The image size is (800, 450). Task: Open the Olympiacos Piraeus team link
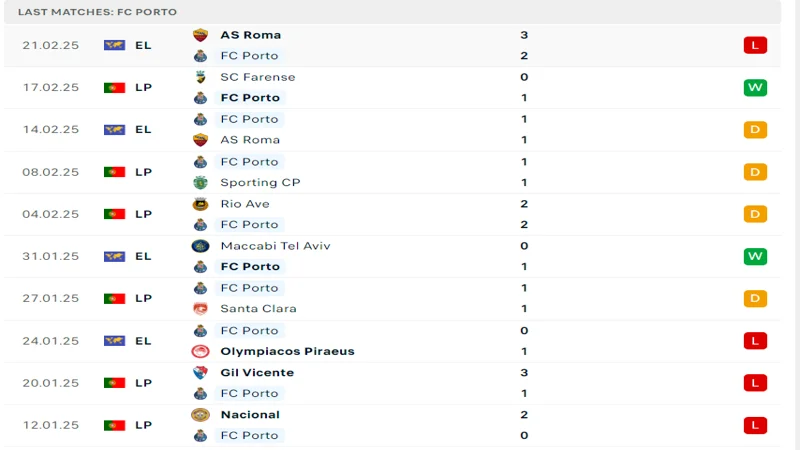point(287,352)
